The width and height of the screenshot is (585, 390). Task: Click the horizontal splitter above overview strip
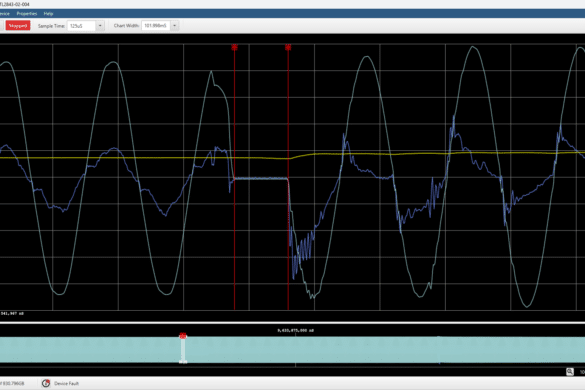pyautogui.click(x=292, y=323)
